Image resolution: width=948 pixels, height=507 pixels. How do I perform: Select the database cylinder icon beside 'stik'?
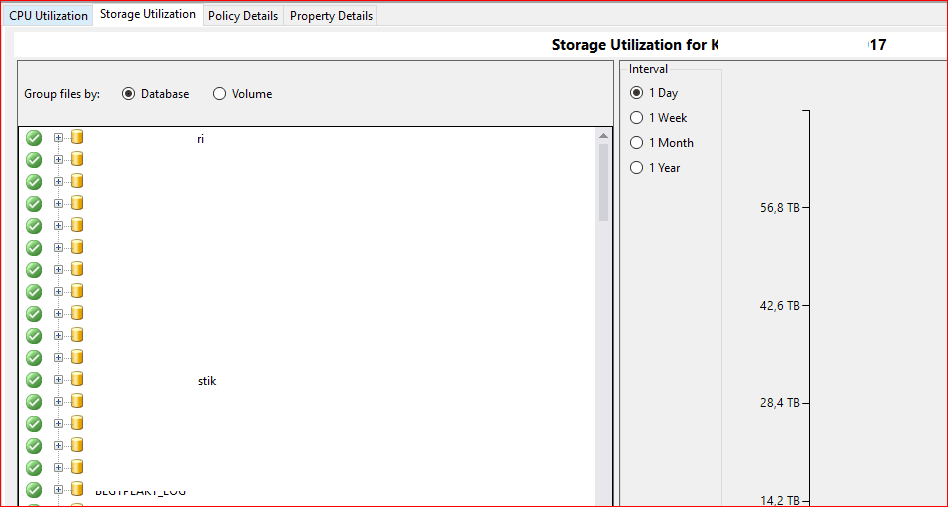[77, 380]
